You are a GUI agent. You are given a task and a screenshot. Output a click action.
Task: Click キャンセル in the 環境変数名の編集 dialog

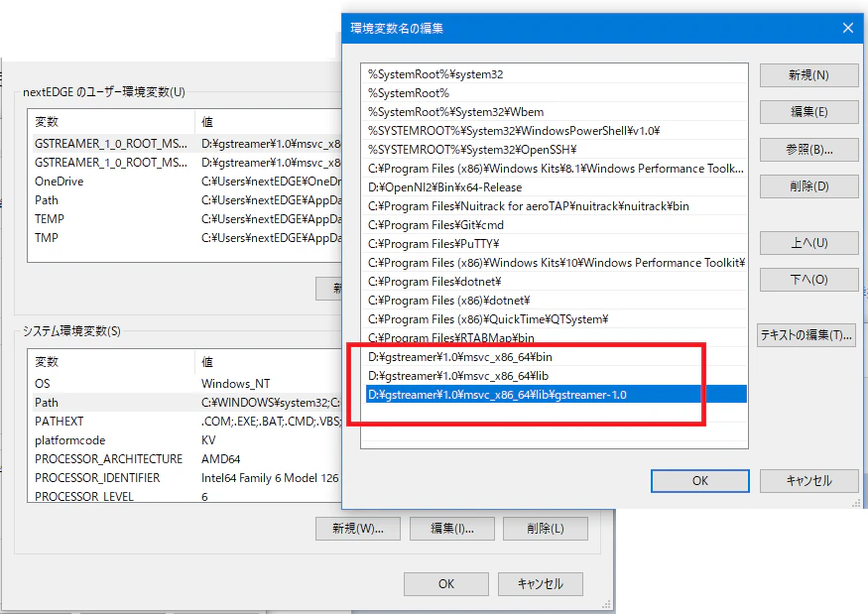[808, 481]
